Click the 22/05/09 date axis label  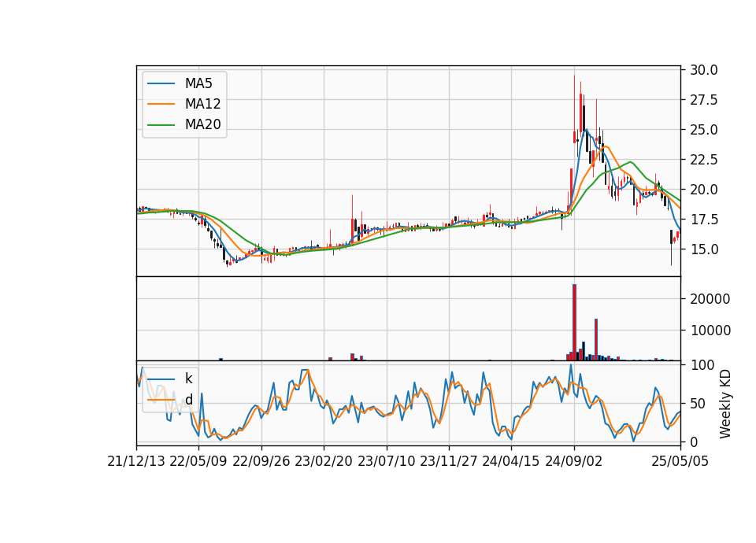(198, 461)
